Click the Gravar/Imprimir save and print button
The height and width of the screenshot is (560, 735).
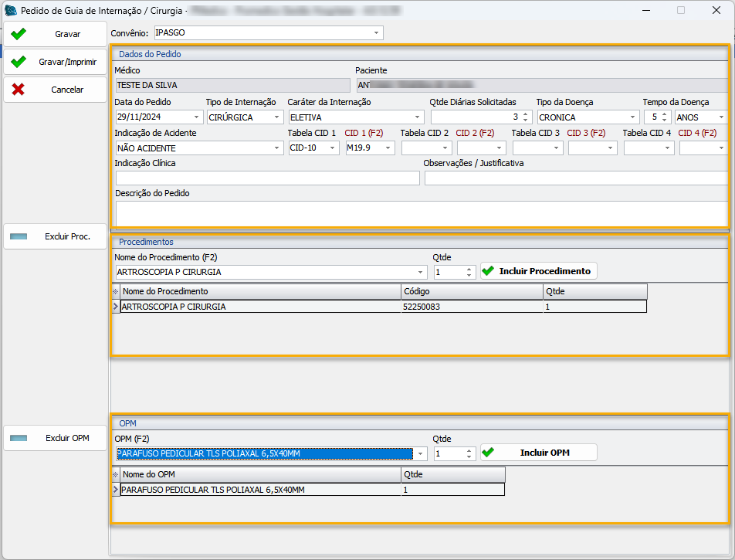point(54,62)
